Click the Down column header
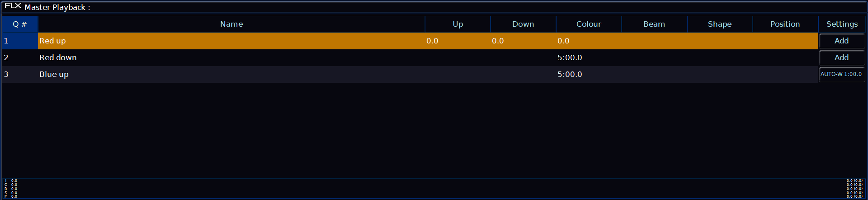 (x=523, y=24)
